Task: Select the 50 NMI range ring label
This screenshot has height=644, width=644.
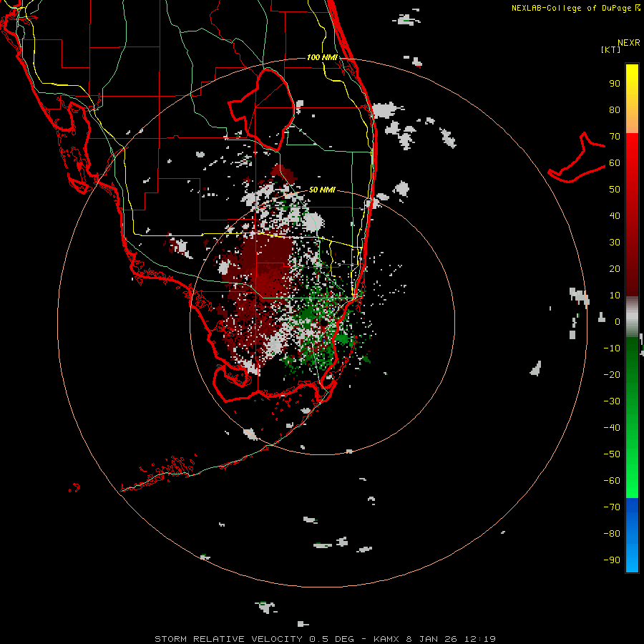Action: point(322,190)
